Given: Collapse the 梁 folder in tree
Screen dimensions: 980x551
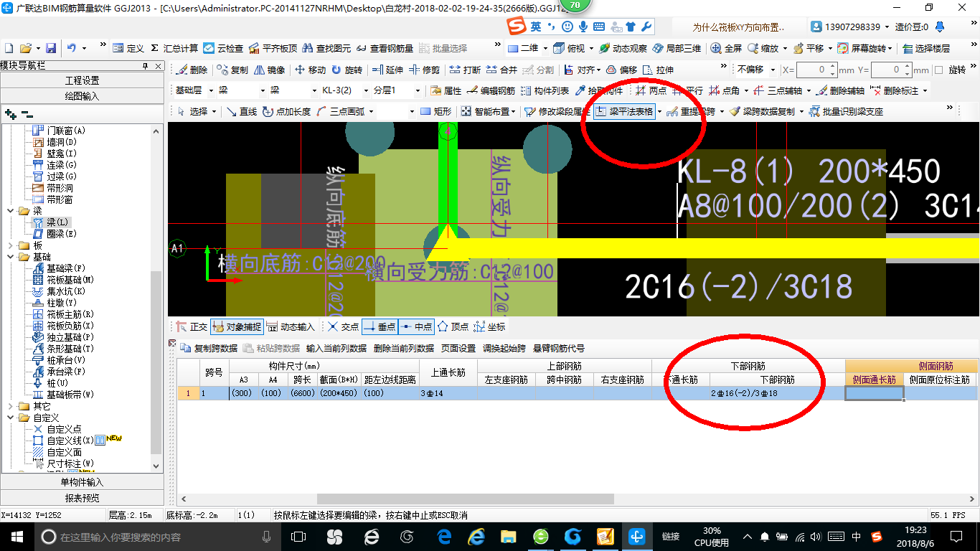Looking at the screenshot, I should click(x=11, y=211).
